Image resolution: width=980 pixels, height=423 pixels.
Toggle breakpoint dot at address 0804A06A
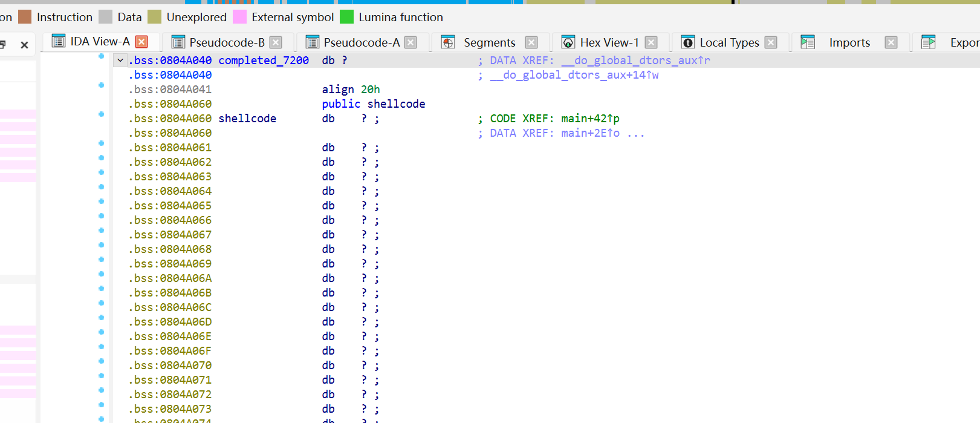[101, 274]
